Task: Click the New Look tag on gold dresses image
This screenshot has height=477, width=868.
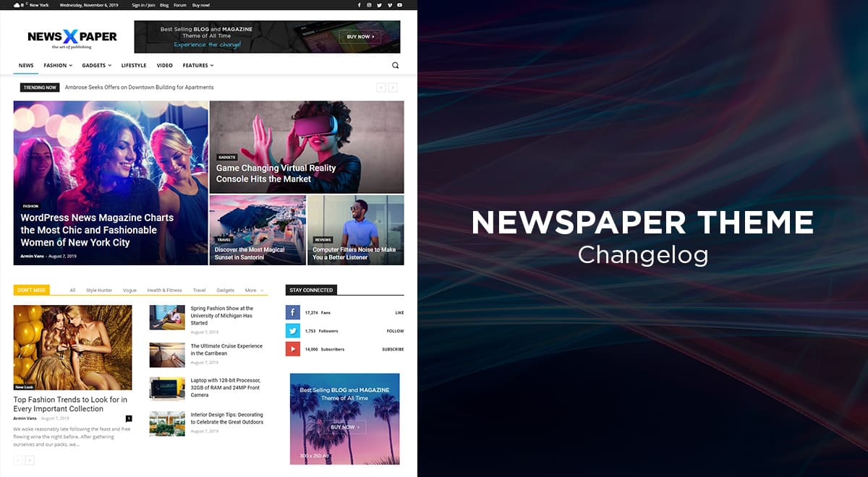Action: [24, 387]
